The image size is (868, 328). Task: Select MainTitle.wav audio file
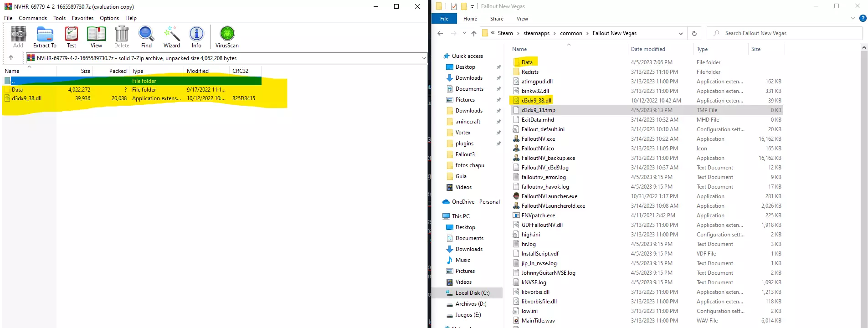[x=538, y=321]
